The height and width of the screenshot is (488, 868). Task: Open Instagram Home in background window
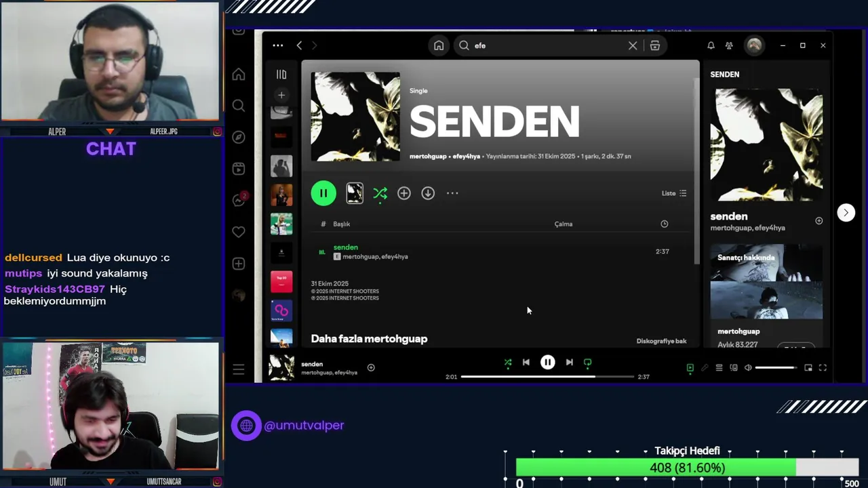pyautogui.click(x=239, y=75)
